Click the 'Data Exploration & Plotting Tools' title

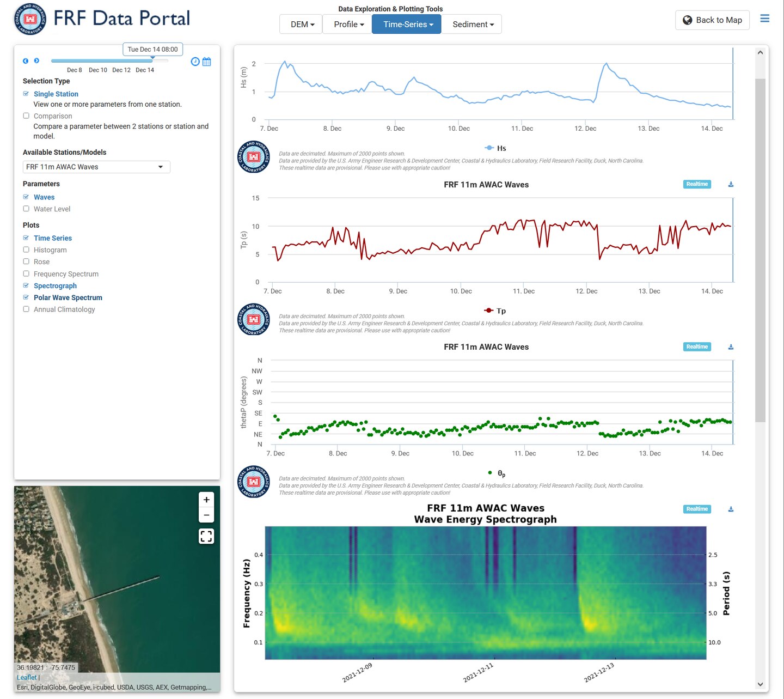tap(390, 9)
